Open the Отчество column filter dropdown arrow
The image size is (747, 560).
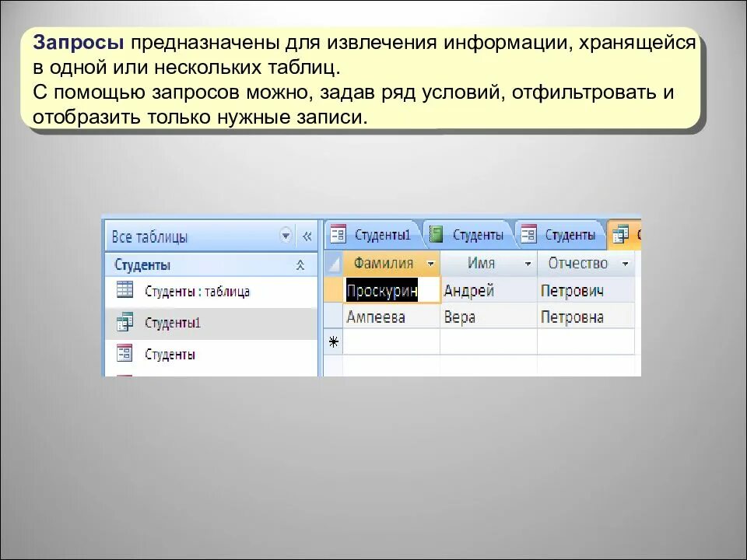(x=625, y=264)
